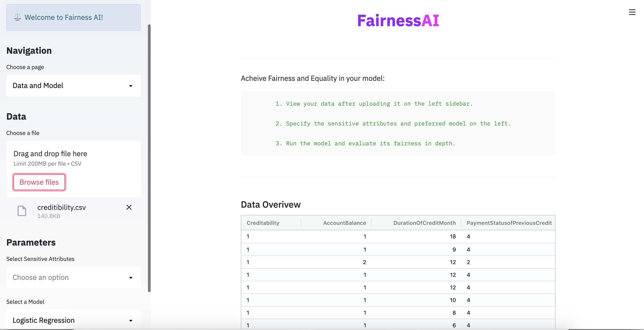Sort by the Creditability column header
The image size is (644, 330).
pyautogui.click(x=263, y=223)
